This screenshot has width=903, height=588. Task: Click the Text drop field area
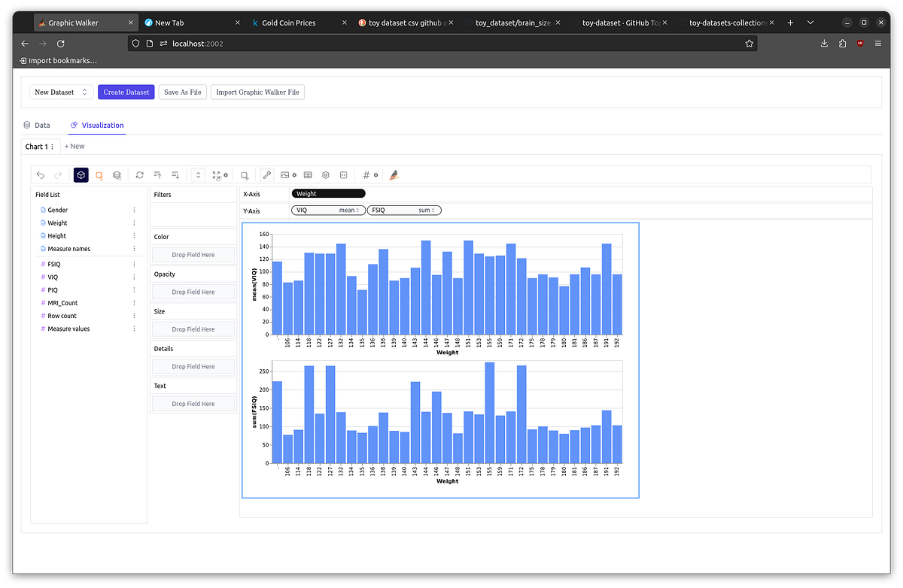click(x=193, y=404)
